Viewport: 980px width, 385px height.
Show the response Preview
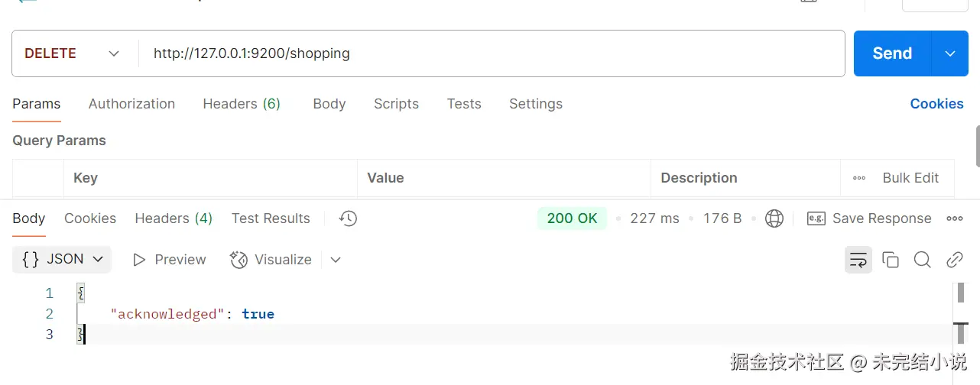170,260
